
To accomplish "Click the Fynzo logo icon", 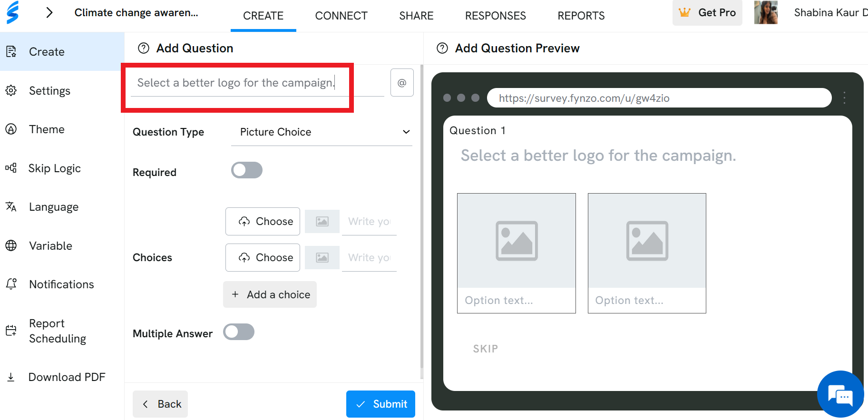I will tap(13, 12).
